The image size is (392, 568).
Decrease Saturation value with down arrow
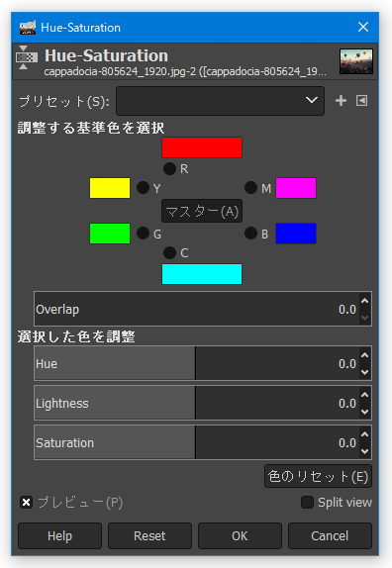click(x=365, y=451)
